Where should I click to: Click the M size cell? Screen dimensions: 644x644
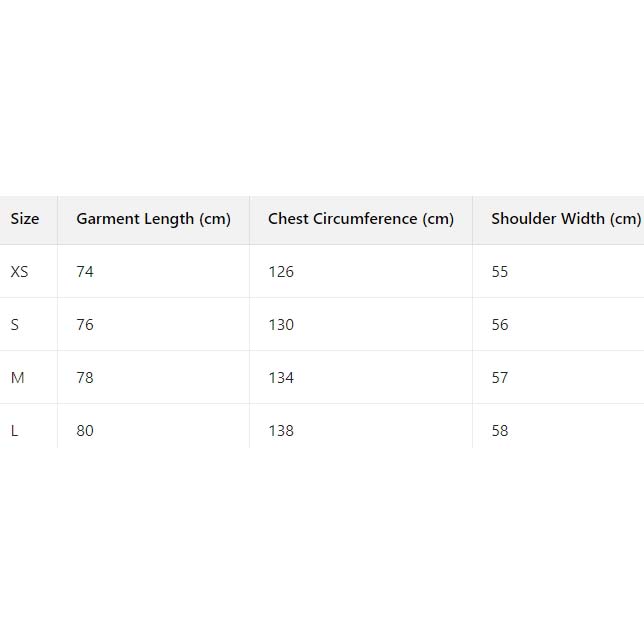point(17,378)
